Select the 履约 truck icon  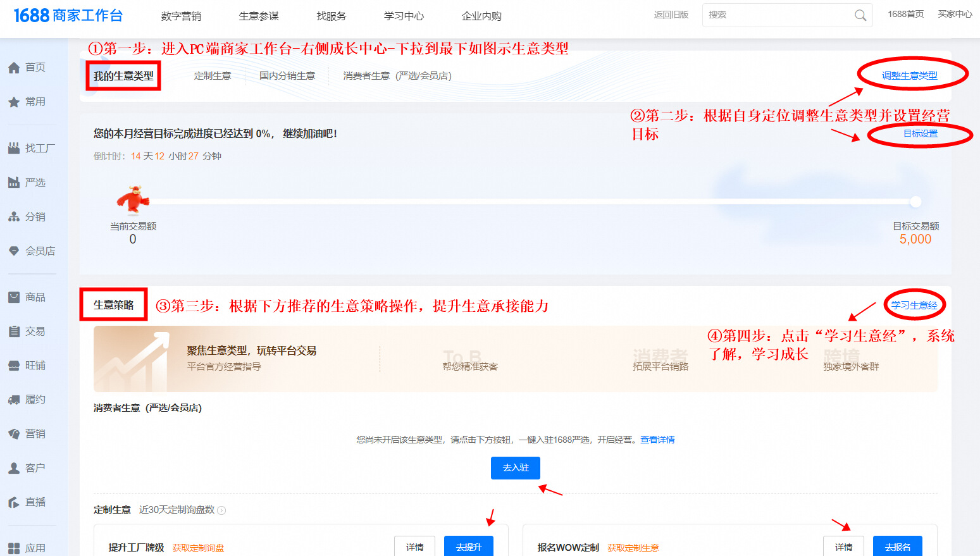pos(14,400)
